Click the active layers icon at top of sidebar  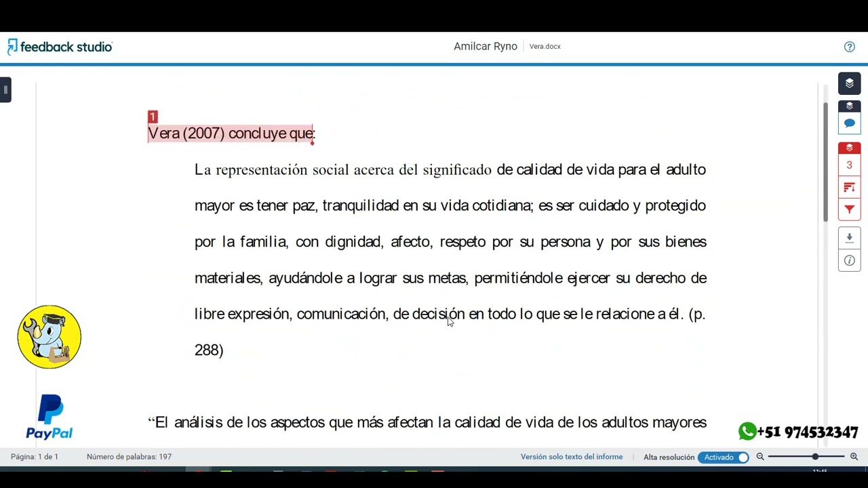click(x=849, y=83)
